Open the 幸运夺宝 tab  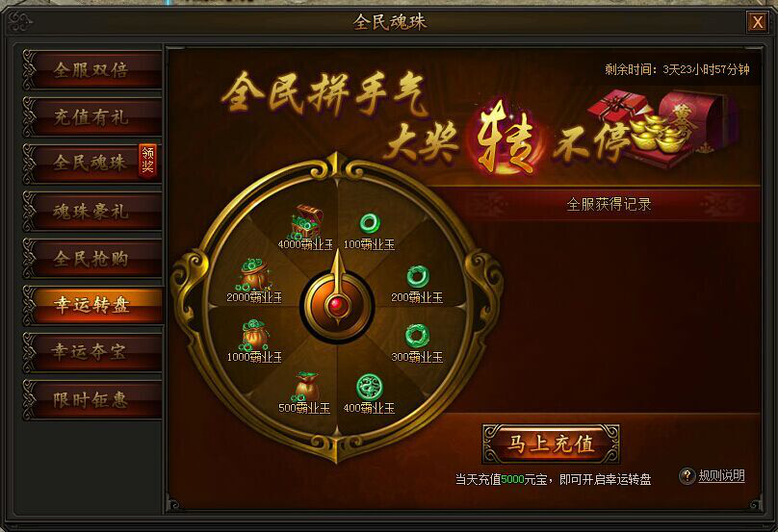92,352
